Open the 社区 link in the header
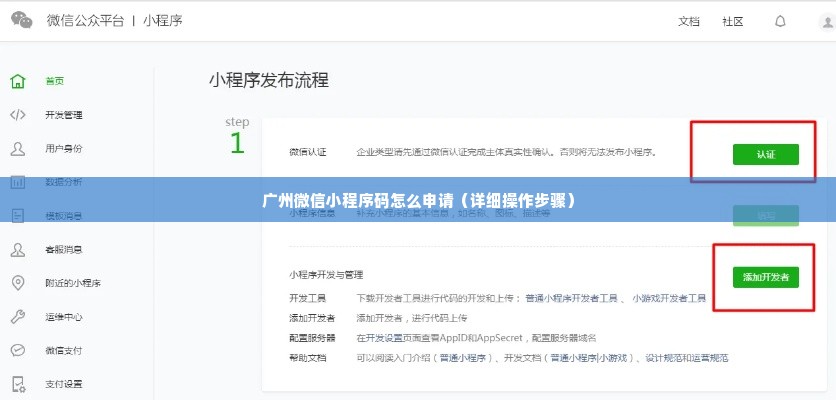This screenshot has height=400, width=836. (x=733, y=22)
